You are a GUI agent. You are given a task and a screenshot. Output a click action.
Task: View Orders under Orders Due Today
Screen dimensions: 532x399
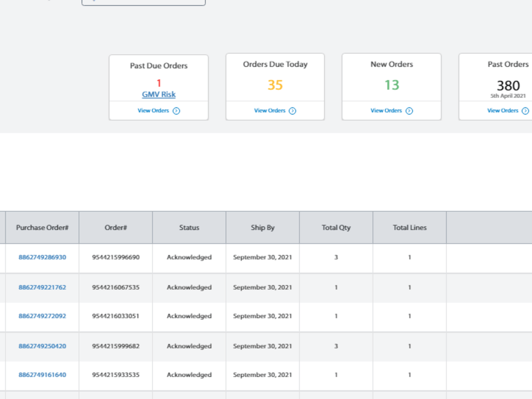(270, 111)
